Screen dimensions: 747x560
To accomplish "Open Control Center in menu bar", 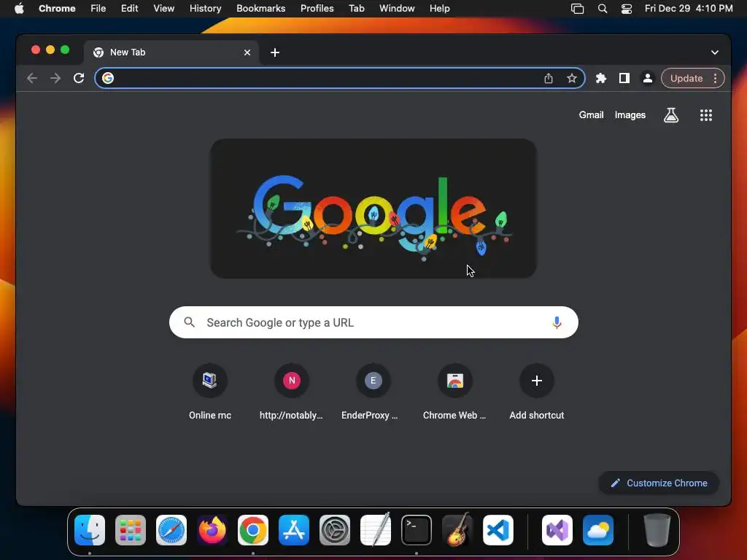I will pos(627,8).
